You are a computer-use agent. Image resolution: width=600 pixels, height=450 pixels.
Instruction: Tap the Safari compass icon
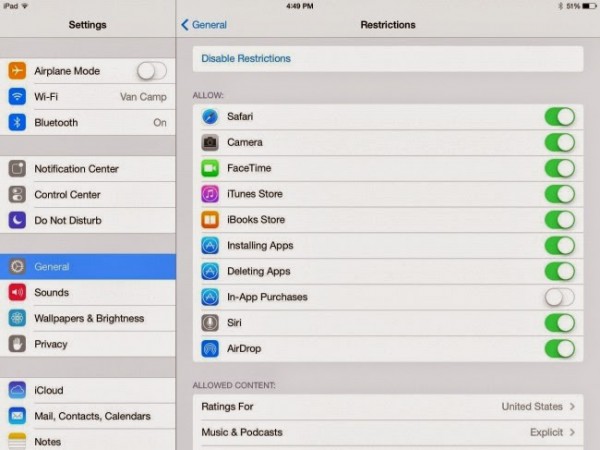(210, 117)
